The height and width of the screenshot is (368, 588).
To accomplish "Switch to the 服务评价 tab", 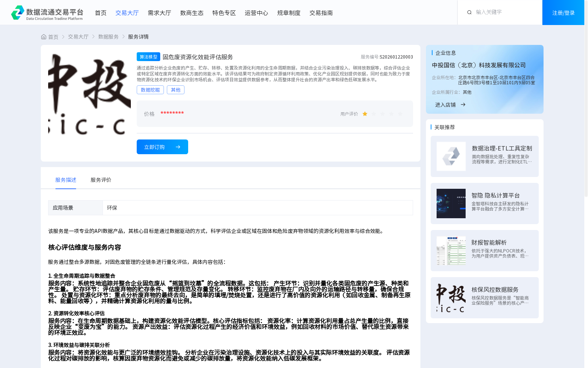I will click(x=101, y=180).
